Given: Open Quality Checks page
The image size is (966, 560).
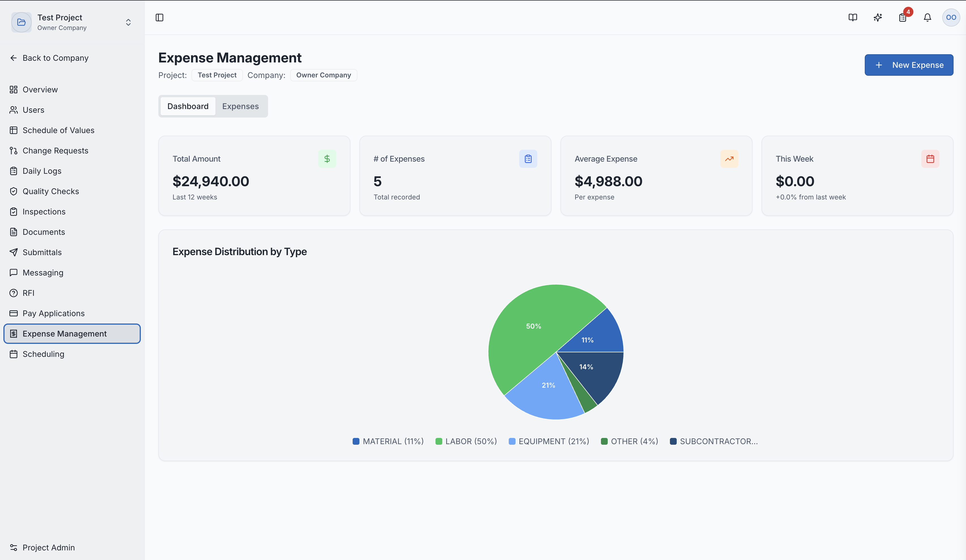Looking at the screenshot, I should 72,191.
